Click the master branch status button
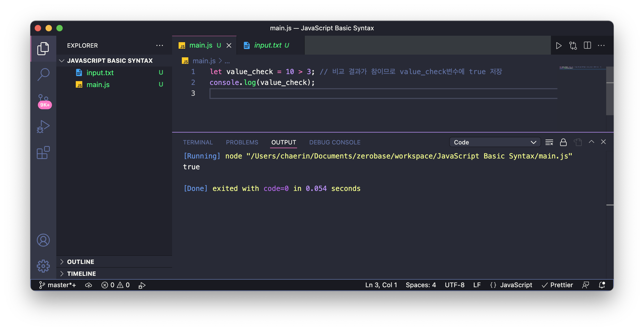Viewport: 644px width, 331px height. pyautogui.click(x=58, y=285)
